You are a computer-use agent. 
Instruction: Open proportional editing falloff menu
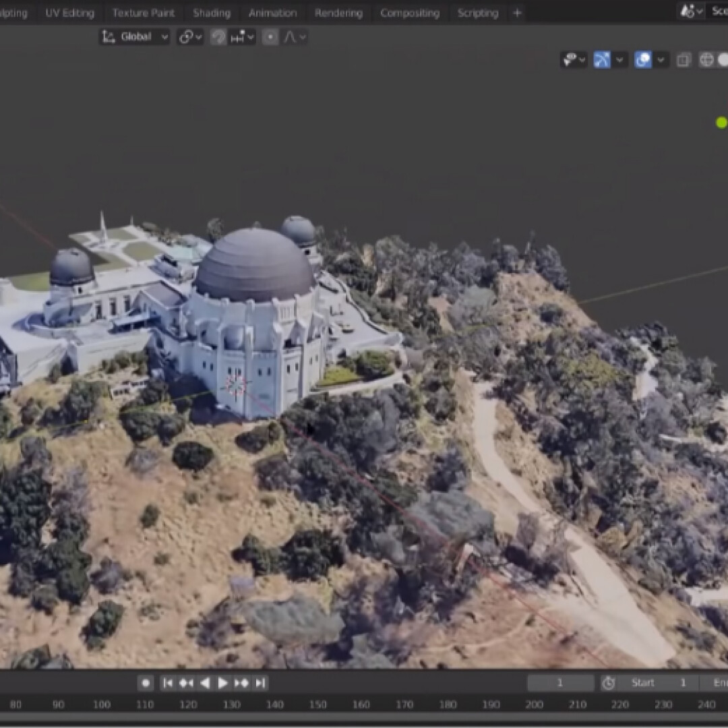click(x=295, y=37)
